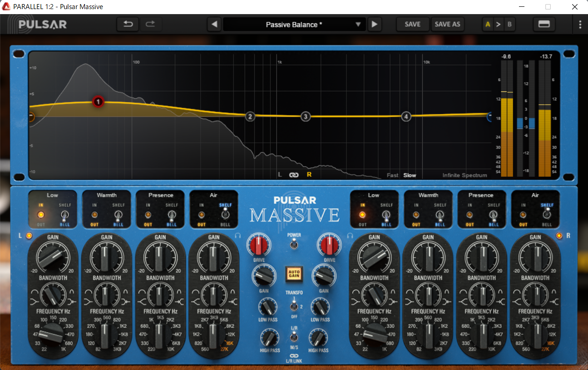Click left channel Low band GAIN knob
Screen dimensions: 588x370
(53, 257)
